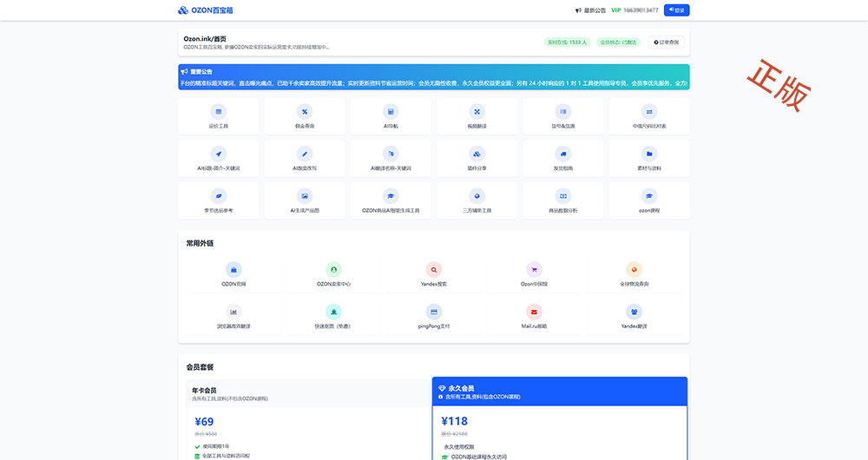Open the pencil-icon AI rewrite card
The image size is (868, 460).
[x=305, y=158]
